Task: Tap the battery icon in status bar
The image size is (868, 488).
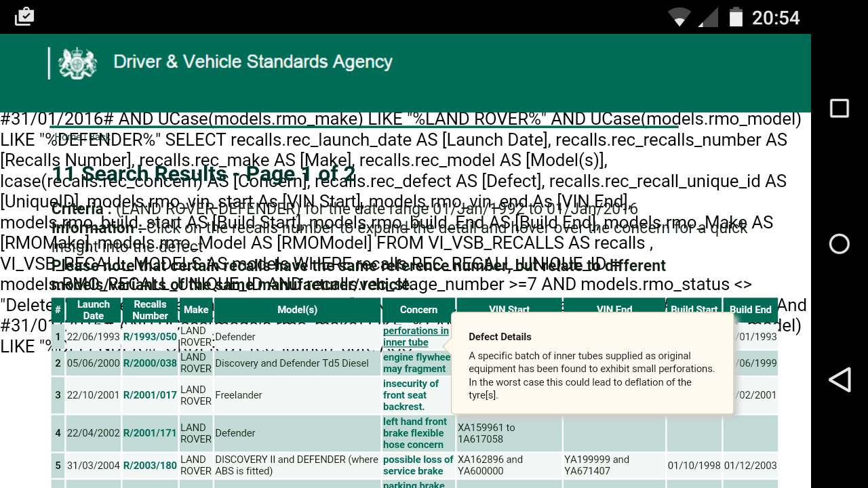Action: click(x=736, y=16)
